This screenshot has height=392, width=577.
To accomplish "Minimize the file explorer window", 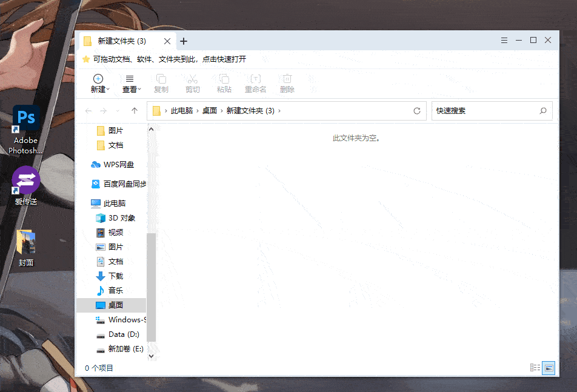I will (x=519, y=40).
